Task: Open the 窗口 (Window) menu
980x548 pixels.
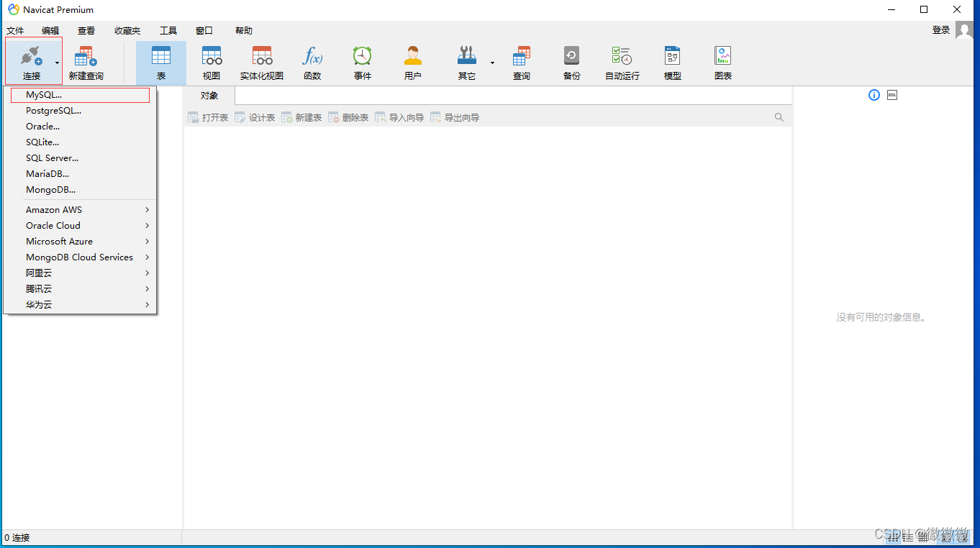Action: (204, 31)
